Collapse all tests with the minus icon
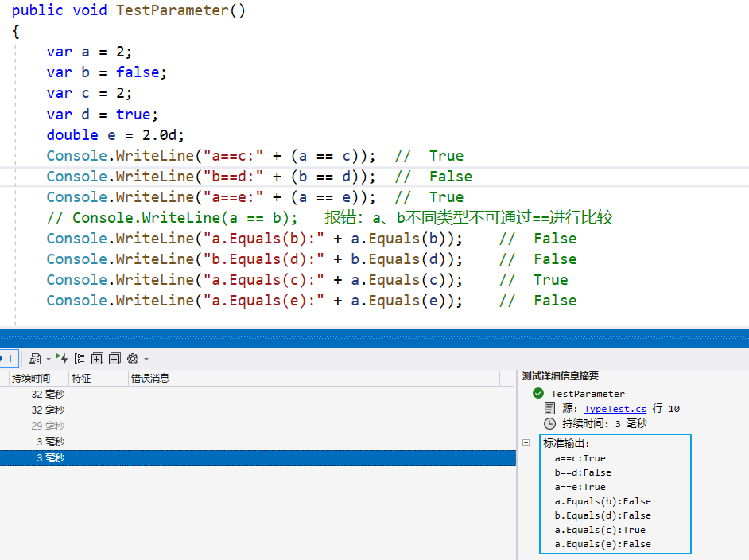Viewport: 749px width, 560px height. [x=114, y=359]
